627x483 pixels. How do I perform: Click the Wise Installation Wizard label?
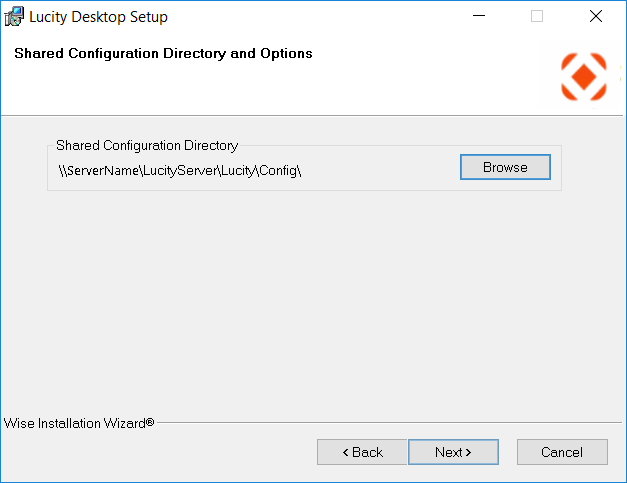coord(78,423)
